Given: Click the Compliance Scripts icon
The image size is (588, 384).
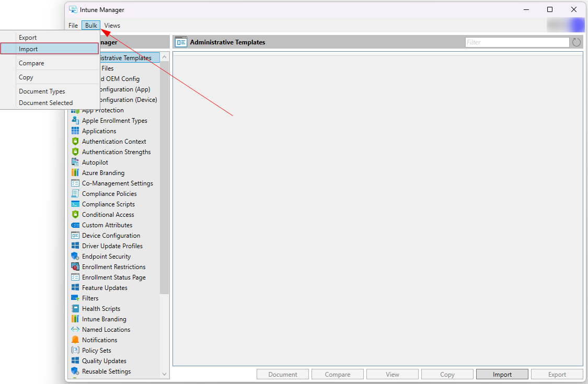Looking at the screenshot, I should pos(75,204).
